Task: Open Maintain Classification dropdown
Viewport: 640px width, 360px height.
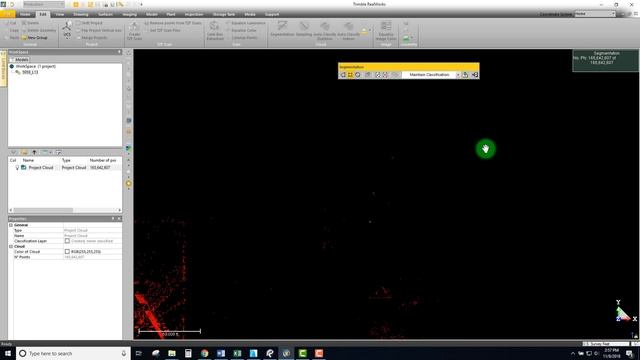Action: (458, 75)
